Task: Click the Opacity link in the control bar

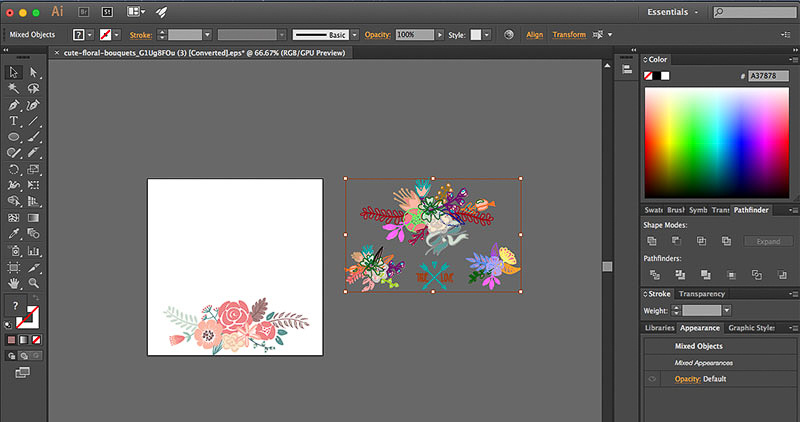Action: 378,35
